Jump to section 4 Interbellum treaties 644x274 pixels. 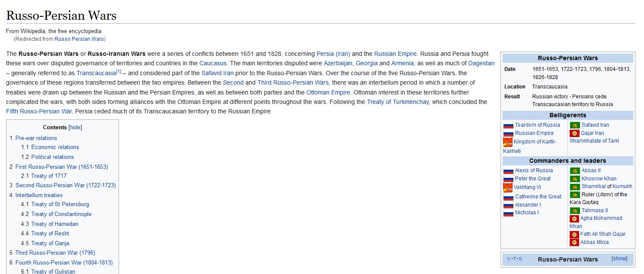(39, 195)
